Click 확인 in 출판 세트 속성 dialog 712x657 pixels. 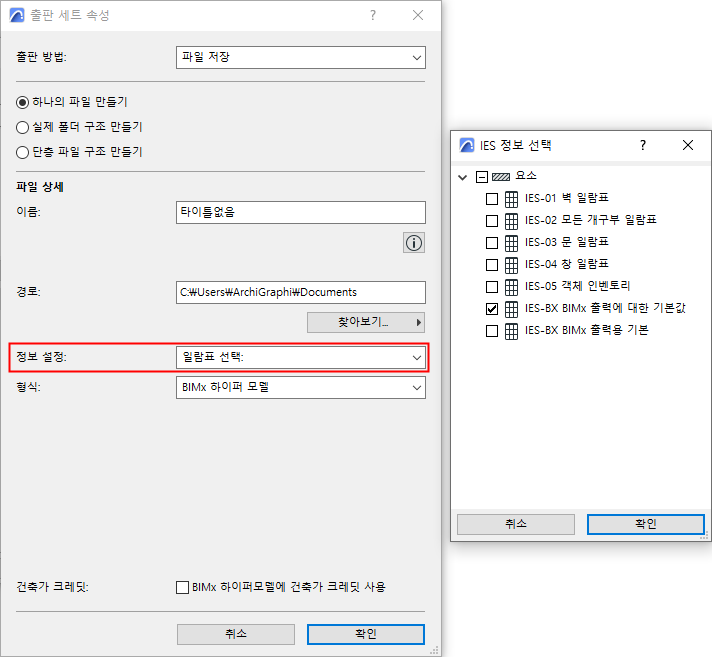pos(366,634)
